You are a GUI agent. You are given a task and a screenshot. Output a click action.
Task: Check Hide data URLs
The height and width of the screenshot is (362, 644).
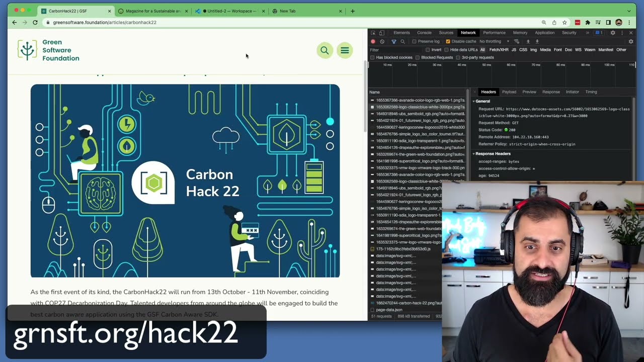(x=446, y=50)
